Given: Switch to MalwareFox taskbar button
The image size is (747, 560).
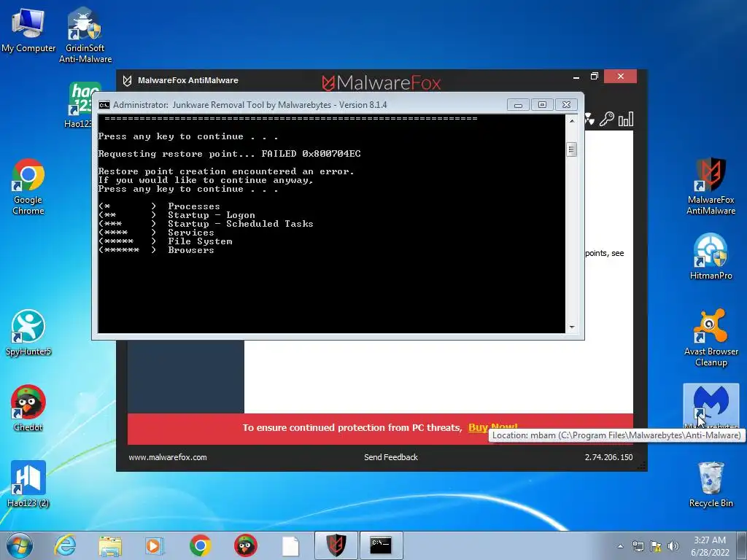Looking at the screenshot, I should (336, 545).
